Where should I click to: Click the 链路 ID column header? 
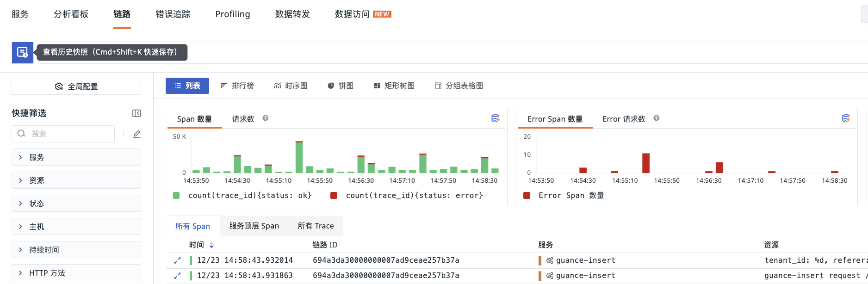(325, 245)
